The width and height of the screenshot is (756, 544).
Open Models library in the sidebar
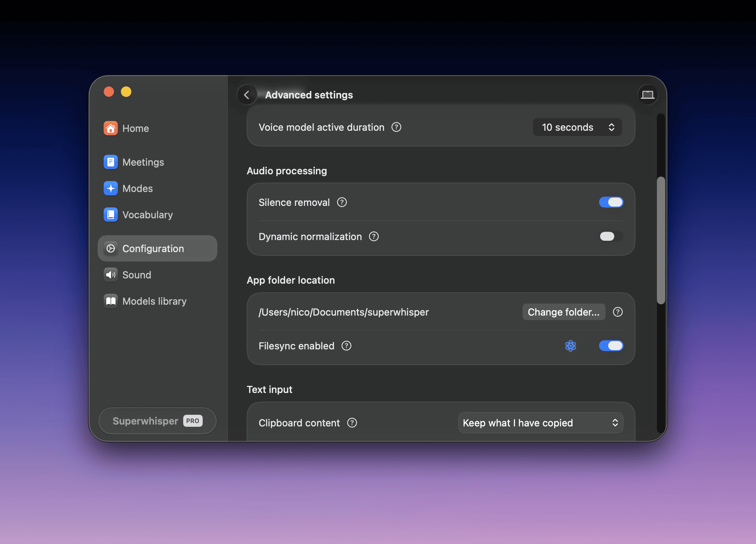[x=157, y=301]
